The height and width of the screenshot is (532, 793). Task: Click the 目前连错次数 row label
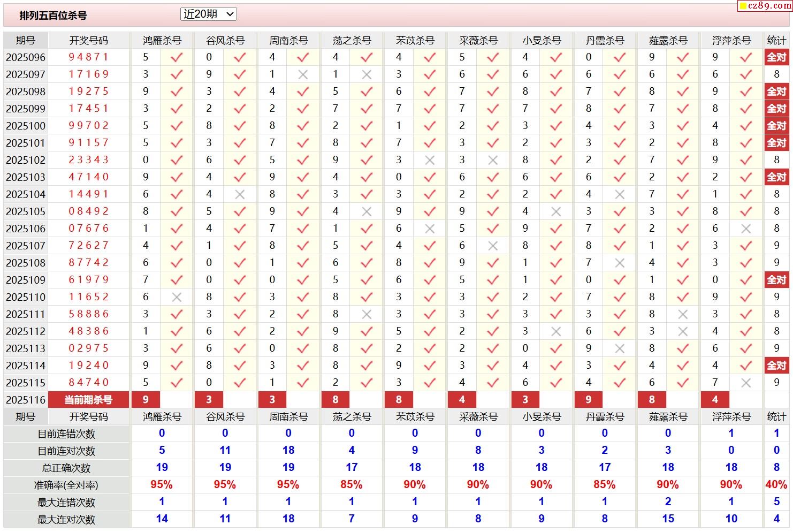point(66,434)
